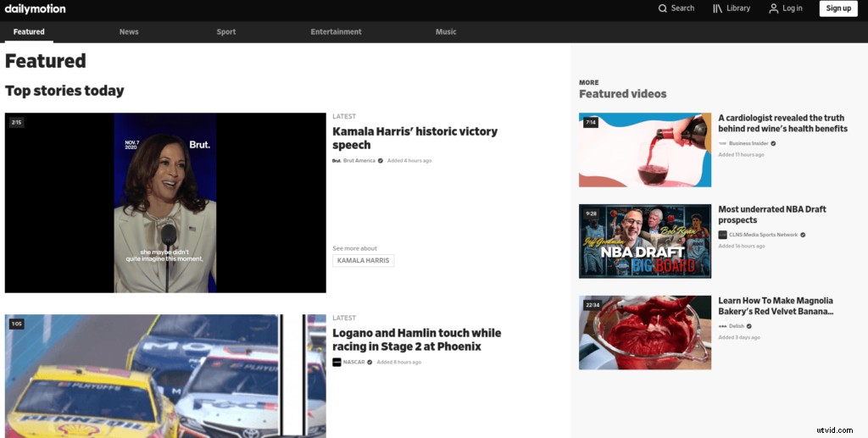Switch to the News tab

coord(129,32)
